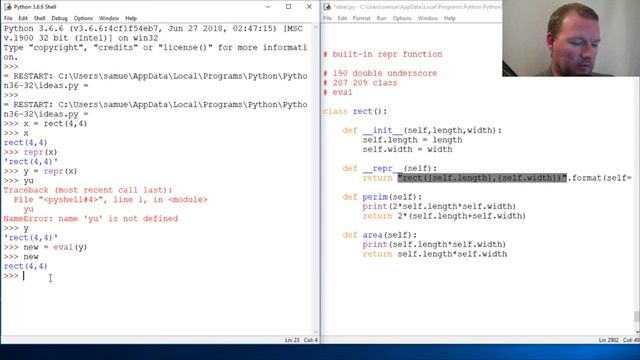The image size is (640, 360).
Task: Click the 'self.length = length' line
Action: point(412,140)
